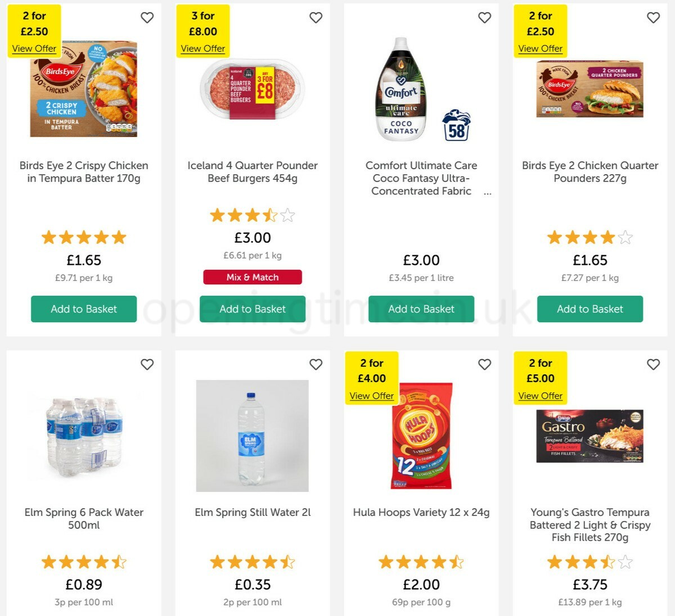Add Young's Gastro Fish Fillets to favourites
Image resolution: width=675 pixels, height=616 pixels.
point(653,364)
